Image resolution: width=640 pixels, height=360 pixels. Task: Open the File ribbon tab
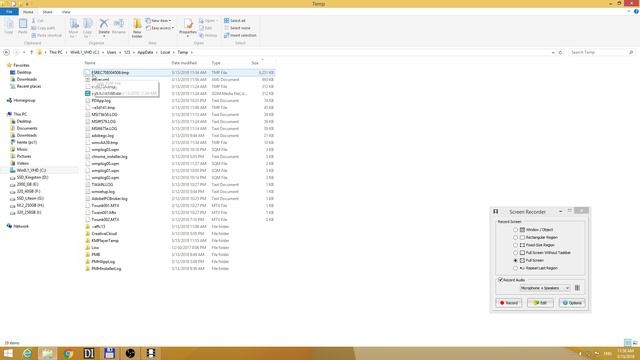[x=9, y=12]
